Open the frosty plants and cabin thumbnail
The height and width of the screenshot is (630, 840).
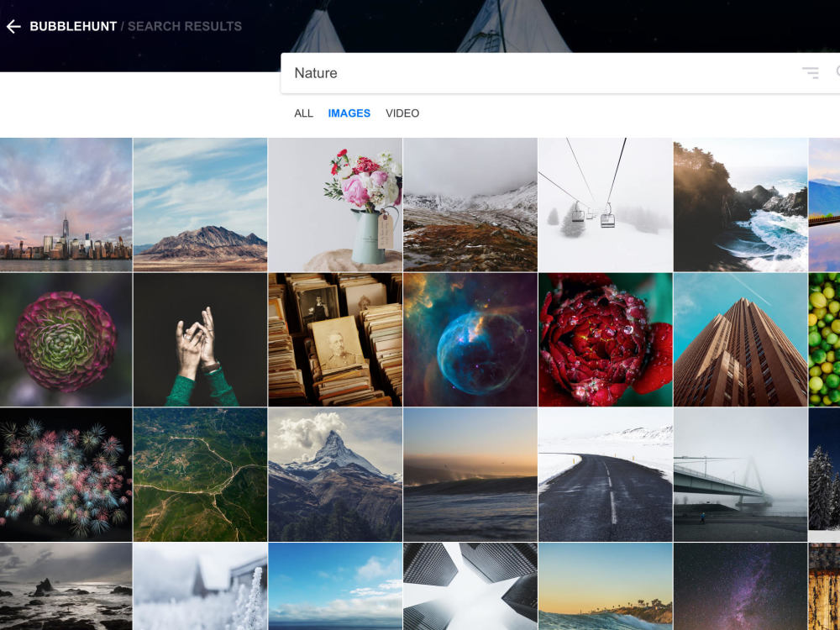(x=201, y=586)
